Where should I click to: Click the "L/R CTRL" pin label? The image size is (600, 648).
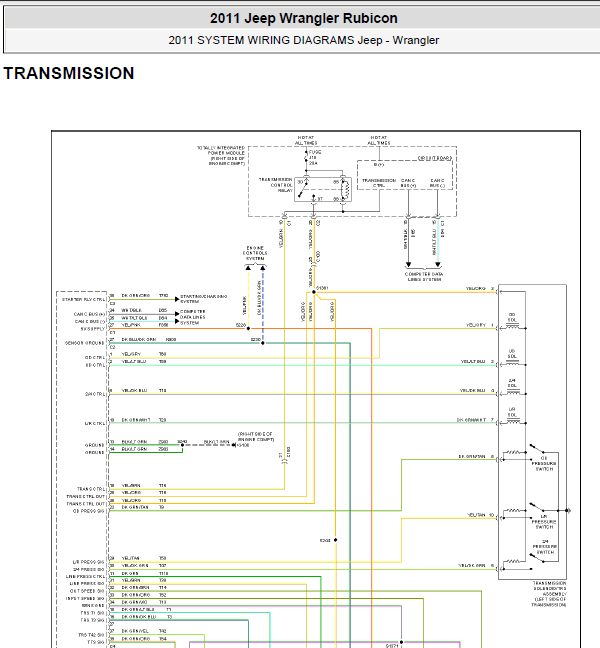[95, 424]
